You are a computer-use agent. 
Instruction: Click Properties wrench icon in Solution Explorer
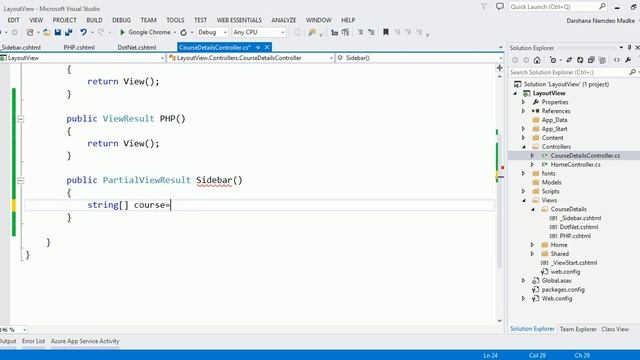tap(628, 60)
